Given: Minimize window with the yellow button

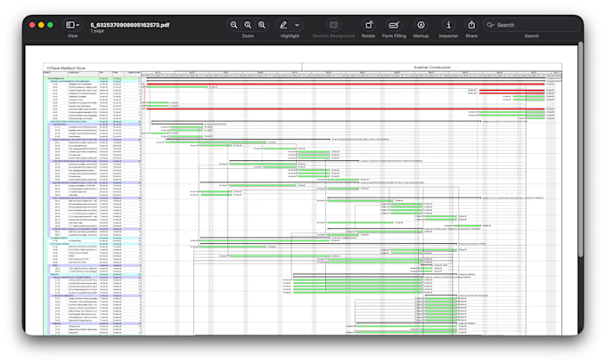Looking at the screenshot, I should [x=41, y=25].
